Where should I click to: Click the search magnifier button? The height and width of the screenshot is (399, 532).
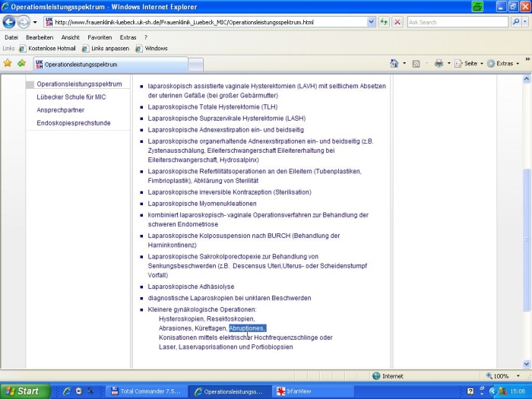pyautogui.click(x=516, y=22)
